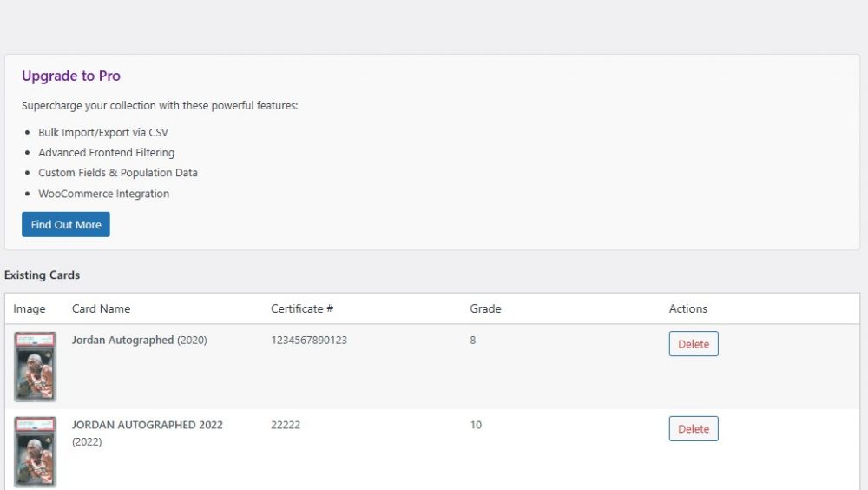Click the WooCommerce Integration list item
The width and height of the screenshot is (868, 490).
tap(103, 194)
